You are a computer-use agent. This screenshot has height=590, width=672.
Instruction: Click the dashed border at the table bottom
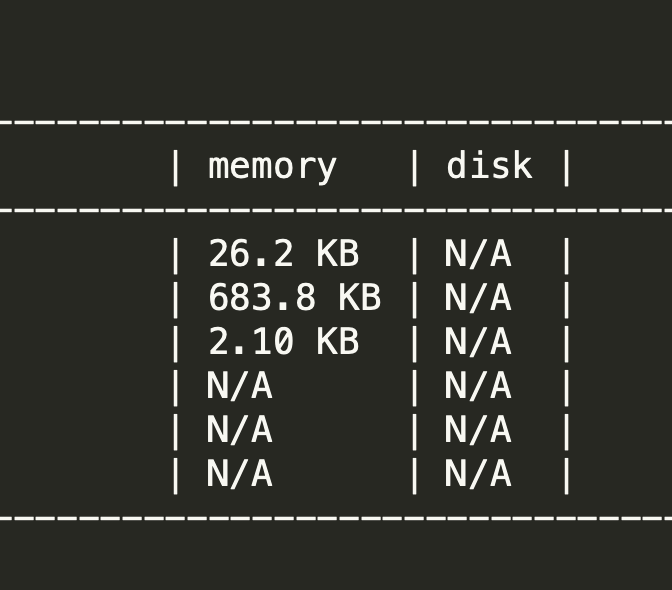point(336,519)
